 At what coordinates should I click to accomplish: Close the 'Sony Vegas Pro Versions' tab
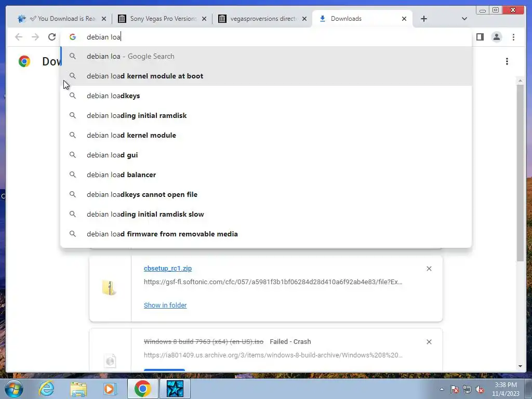click(204, 19)
